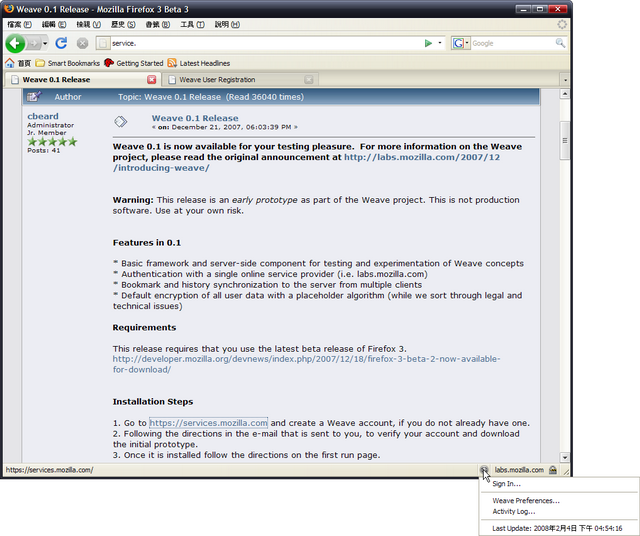Click the Forward navigation arrow
640x536 pixels.
[34, 43]
